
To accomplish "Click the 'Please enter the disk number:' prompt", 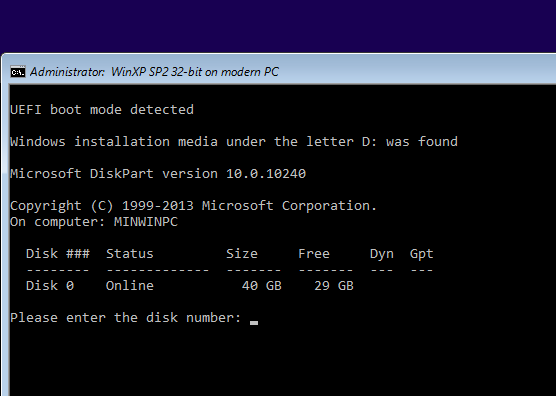I will (126, 318).
